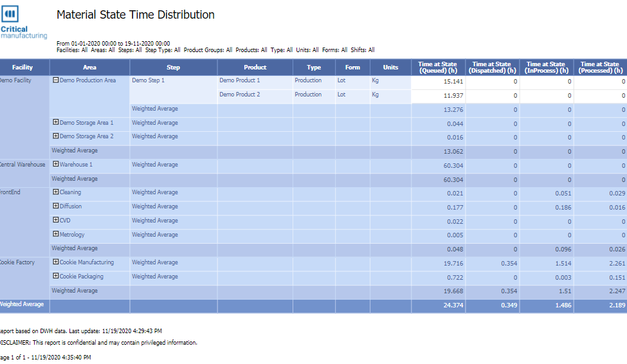Select the Demo Product 2 cell
Image resolution: width=627 pixels, height=364 pixels.
240,95
